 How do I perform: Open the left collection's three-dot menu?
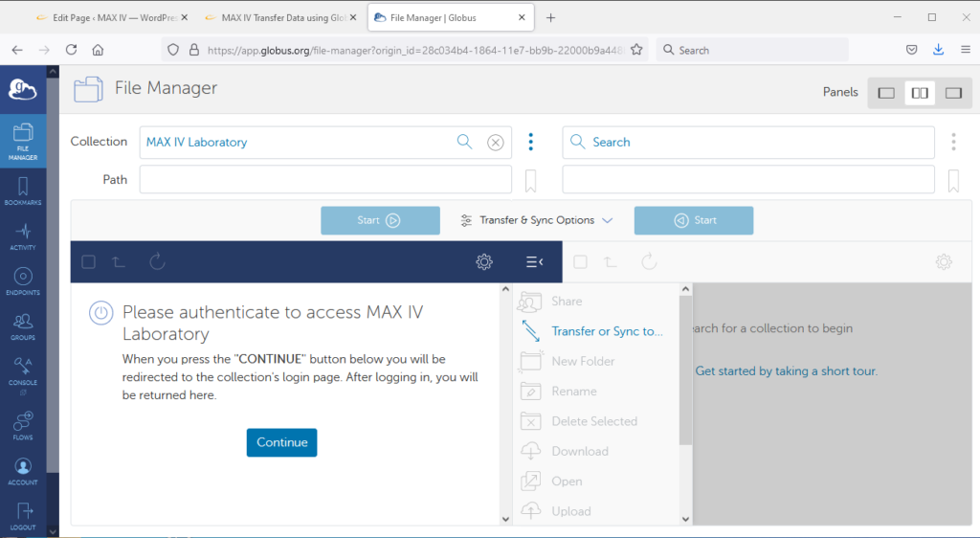click(530, 142)
